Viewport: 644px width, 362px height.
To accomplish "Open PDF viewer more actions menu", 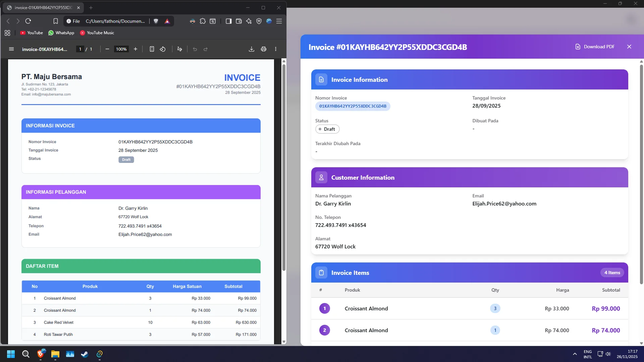I will click(276, 49).
